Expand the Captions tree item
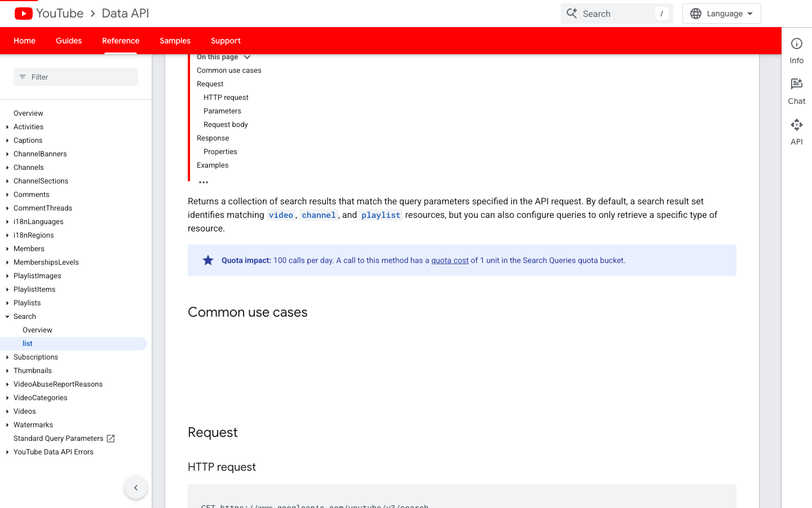 point(7,141)
